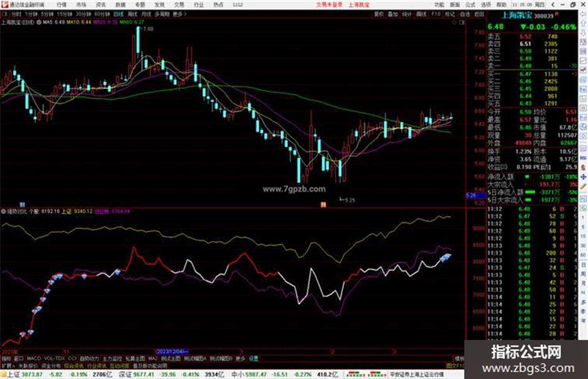
Task: Open the 发现 menu
Action: (159, 5)
